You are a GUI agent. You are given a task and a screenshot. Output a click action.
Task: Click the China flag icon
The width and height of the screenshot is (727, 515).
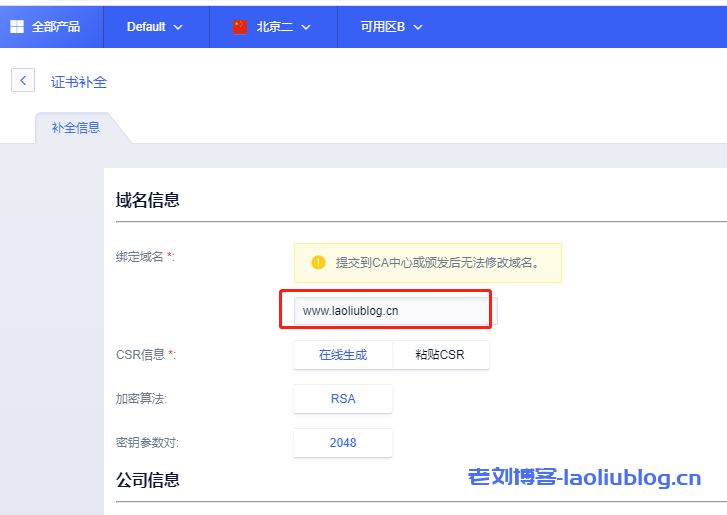click(x=240, y=27)
